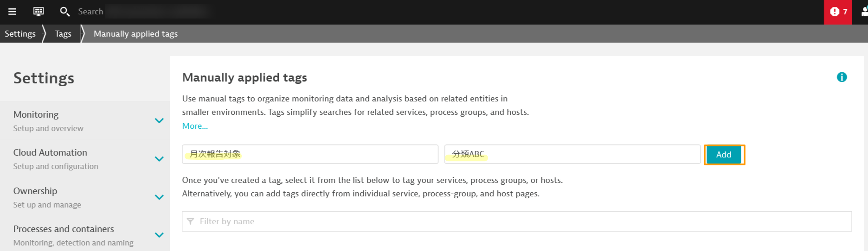This screenshot has height=251, width=868.
Task: Click the dashboard monitor icon
Action: click(39, 12)
